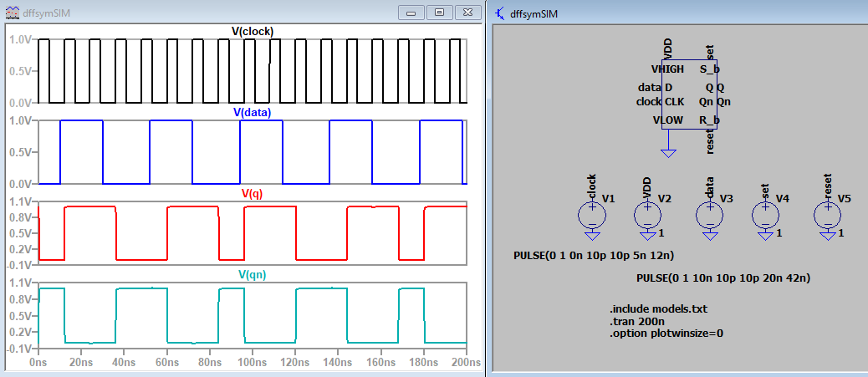Image resolution: width=868 pixels, height=377 pixels.
Task: Click the PULSE(0 1 10n 10p 10p 20n 42n) text
Action: pyautogui.click(x=722, y=277)
